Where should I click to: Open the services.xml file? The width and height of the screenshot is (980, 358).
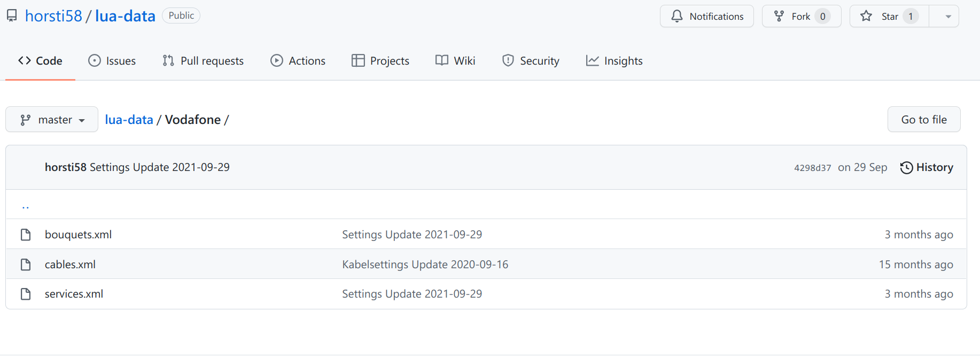(74, 294)
